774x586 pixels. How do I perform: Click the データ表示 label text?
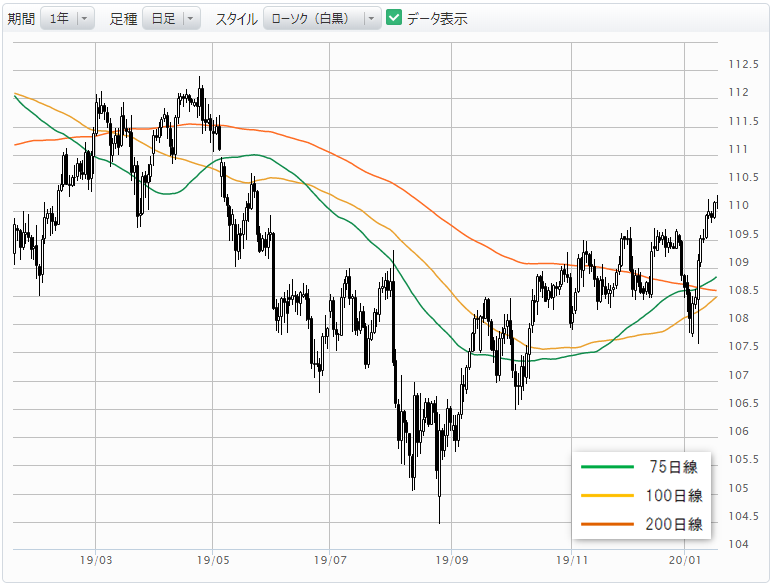[437, 19]
